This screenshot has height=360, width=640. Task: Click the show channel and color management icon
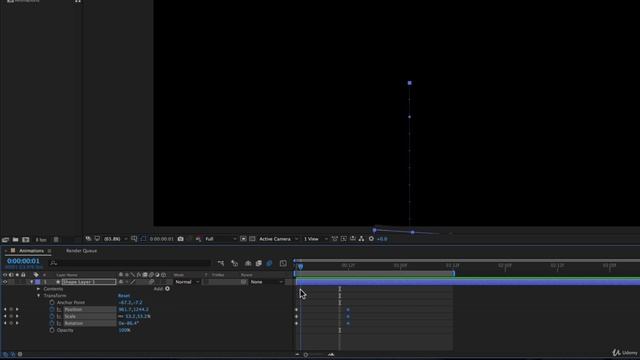(198, 239)
